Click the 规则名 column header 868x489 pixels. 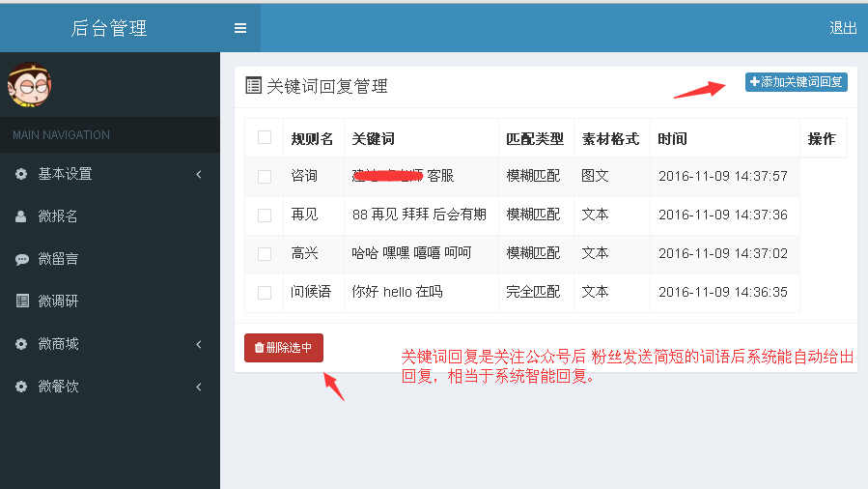312,138
